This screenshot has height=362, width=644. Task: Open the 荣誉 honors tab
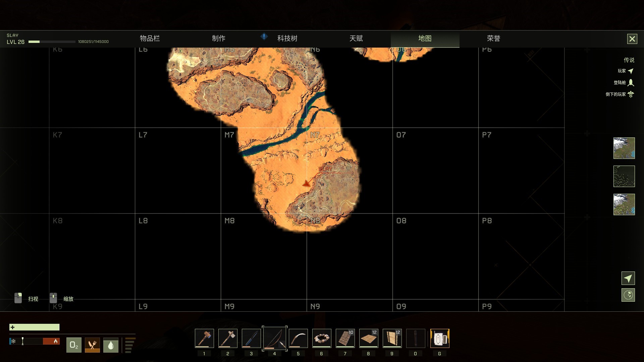494,39
